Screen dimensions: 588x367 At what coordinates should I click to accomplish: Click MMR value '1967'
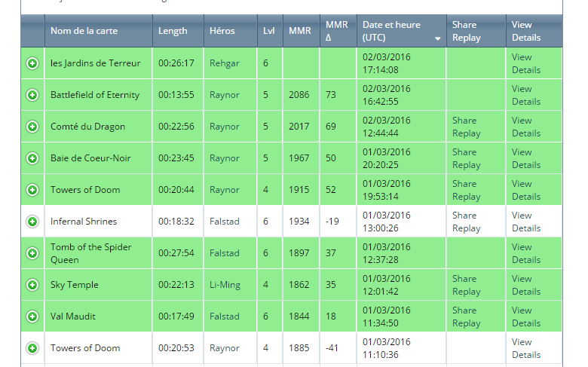point(299,158)
